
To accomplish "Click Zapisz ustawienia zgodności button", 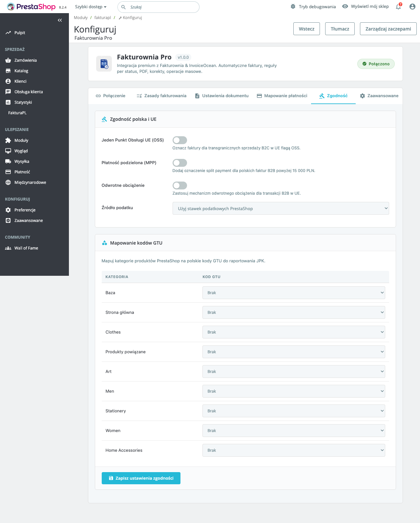I will coord(141,478).
